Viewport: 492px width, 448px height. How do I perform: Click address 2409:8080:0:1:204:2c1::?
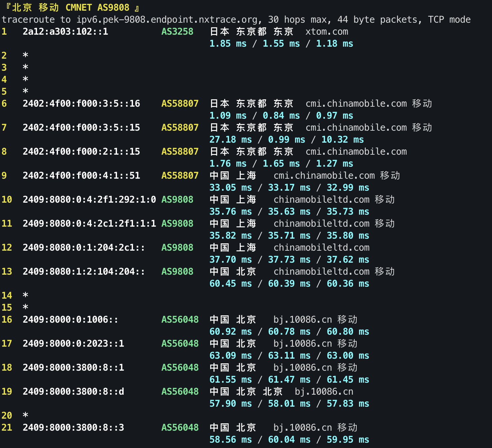pos(84,248)
